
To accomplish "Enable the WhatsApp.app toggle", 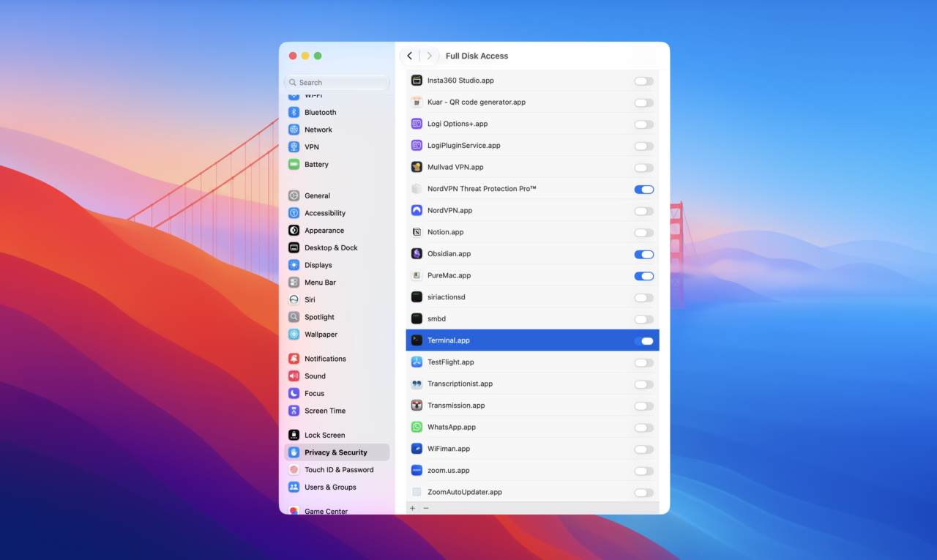I will (x=644, y=428).
